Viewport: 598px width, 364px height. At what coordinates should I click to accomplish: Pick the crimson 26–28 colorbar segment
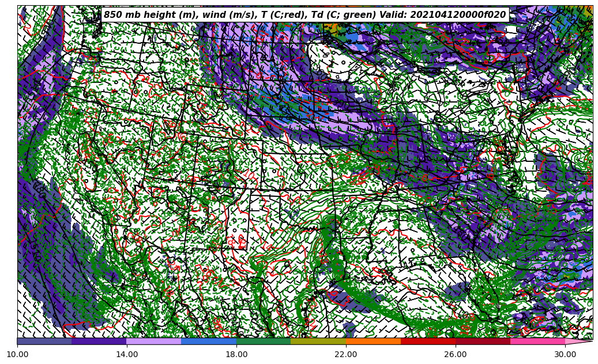pos(483,341)
